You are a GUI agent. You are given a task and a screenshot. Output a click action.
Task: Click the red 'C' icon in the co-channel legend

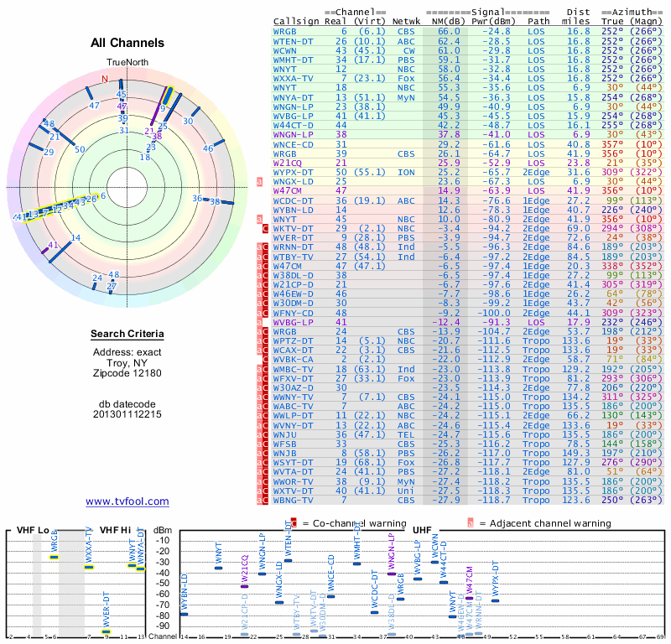click(x=294, y=523)
